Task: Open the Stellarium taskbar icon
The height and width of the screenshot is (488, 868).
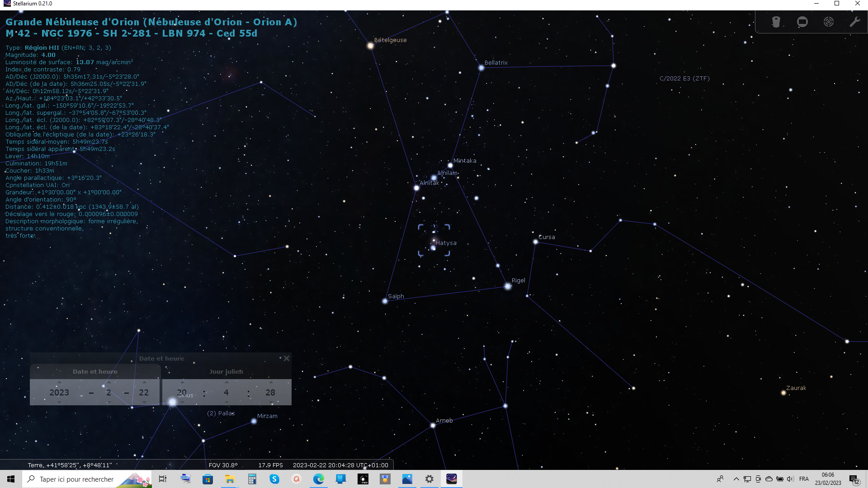Action: pyautogui.click(x=451, y=479)
